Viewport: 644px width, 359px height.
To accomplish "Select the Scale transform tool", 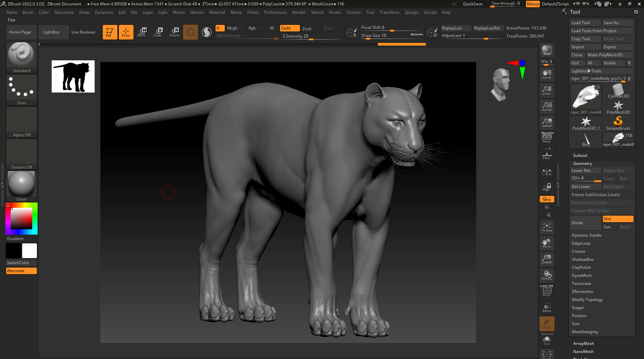I will pos(158,32).
